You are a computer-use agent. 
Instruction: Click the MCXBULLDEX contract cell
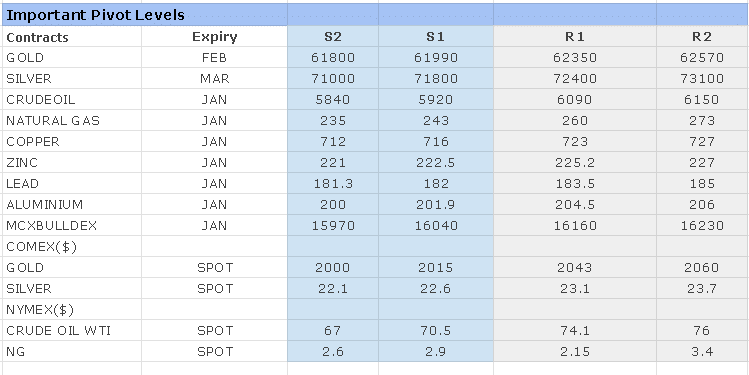[x=72, y=226]
